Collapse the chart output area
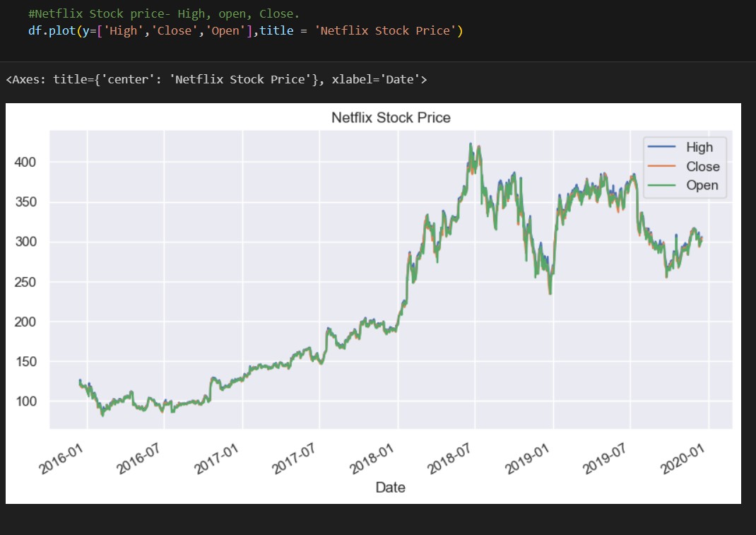 [374, 302]
